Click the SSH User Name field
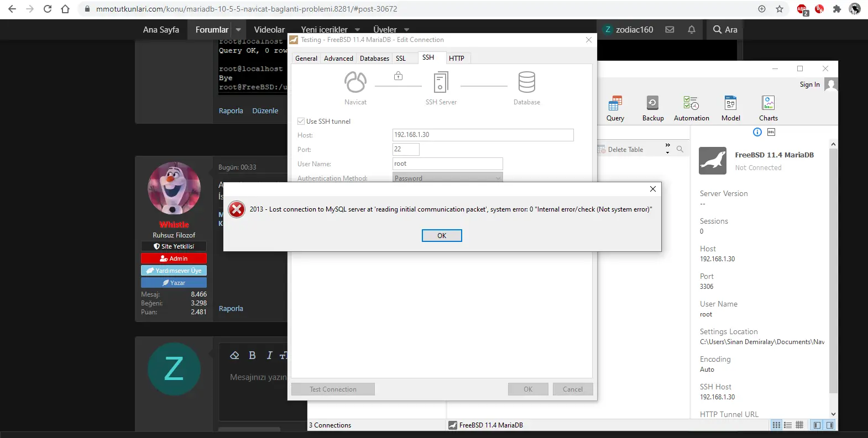This screenshot has height=438, width=868. [x=447, y=163]
